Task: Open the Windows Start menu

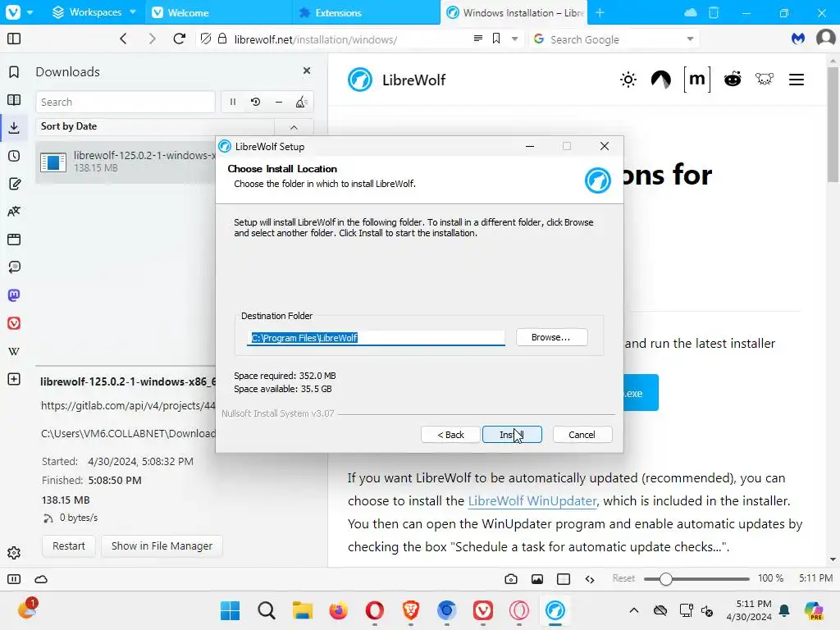Action: point(231,610)
